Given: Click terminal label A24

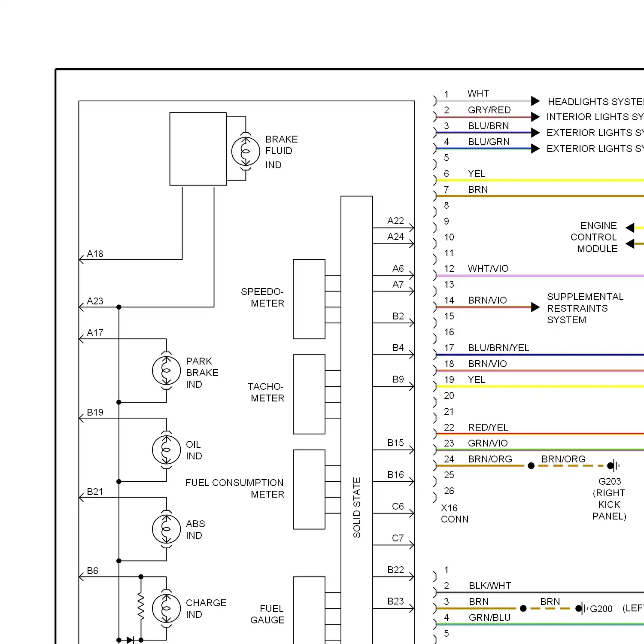Looking at the screenshot, I should (x=395, y=237).
